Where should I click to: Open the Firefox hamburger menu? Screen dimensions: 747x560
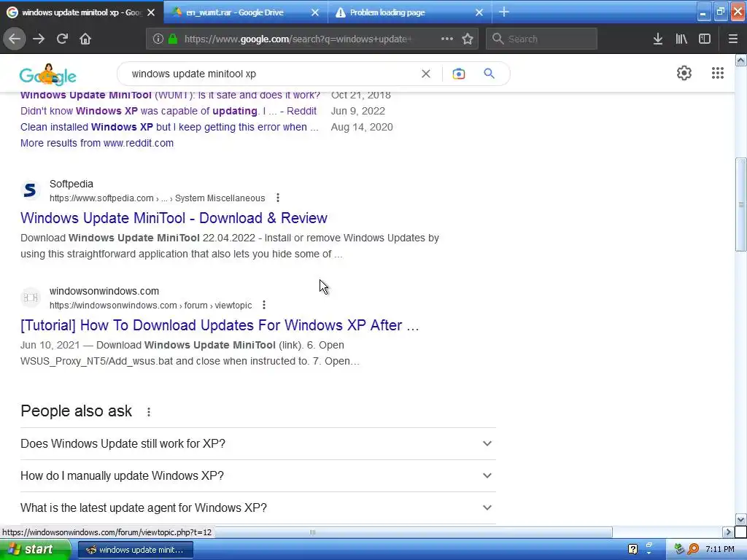[733, 39]
